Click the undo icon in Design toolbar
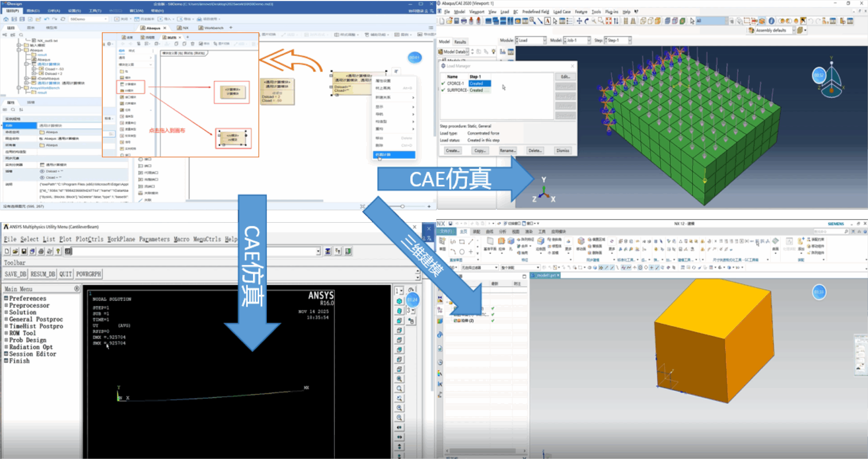This screenshot has width=868, height=459. [47, 19]
